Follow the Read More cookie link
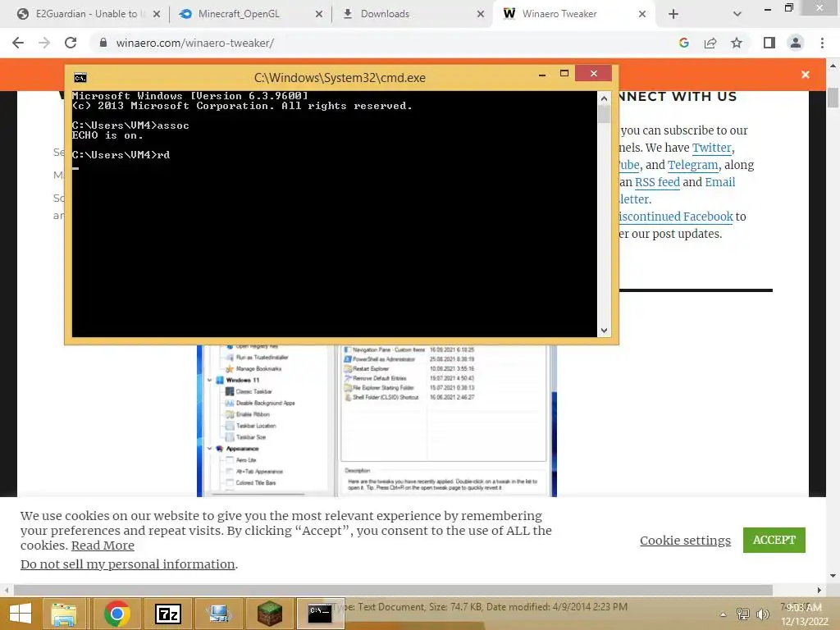The image size is (840, 630). (103, 546)
